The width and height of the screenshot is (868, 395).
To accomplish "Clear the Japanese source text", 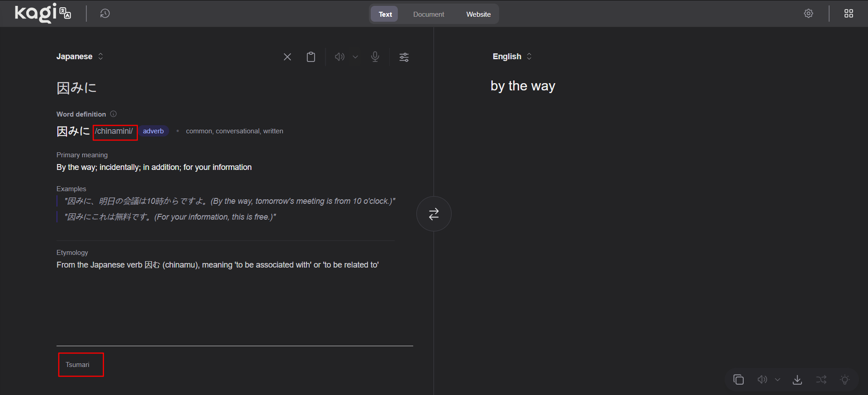I will point(287,57).
